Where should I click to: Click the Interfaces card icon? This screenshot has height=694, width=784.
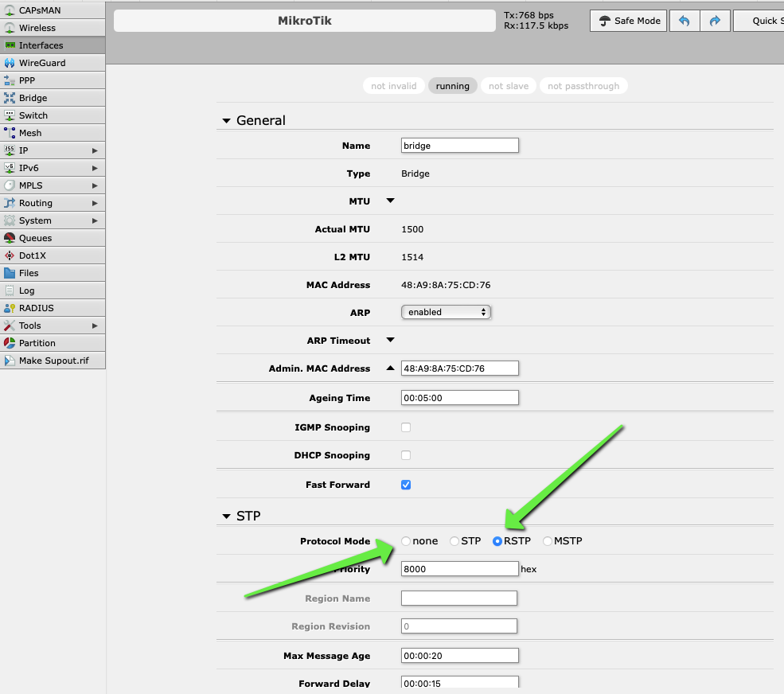point(10,45)
